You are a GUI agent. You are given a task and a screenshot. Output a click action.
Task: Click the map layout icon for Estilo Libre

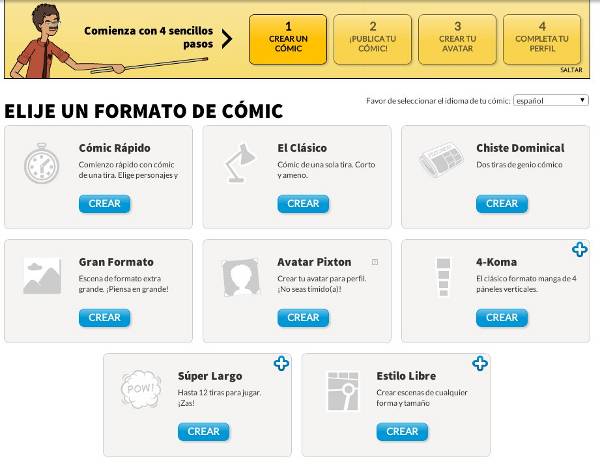coord(343,391)
